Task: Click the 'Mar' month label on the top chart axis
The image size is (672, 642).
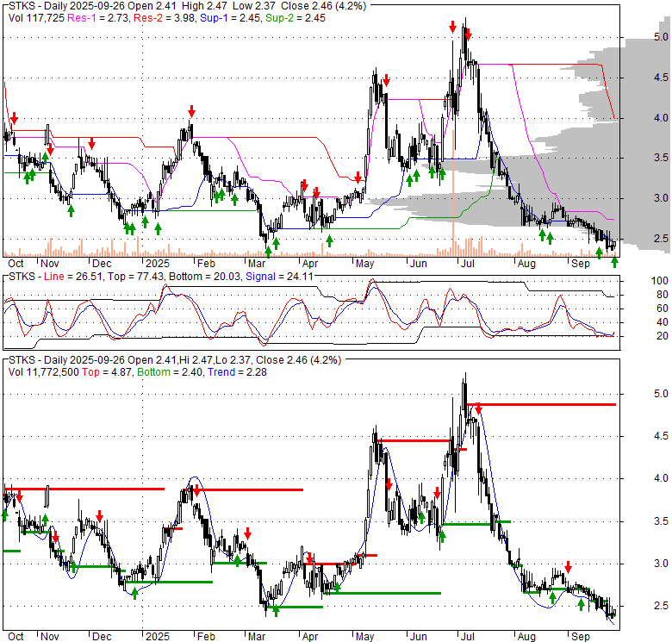Action: coord(257,263)
